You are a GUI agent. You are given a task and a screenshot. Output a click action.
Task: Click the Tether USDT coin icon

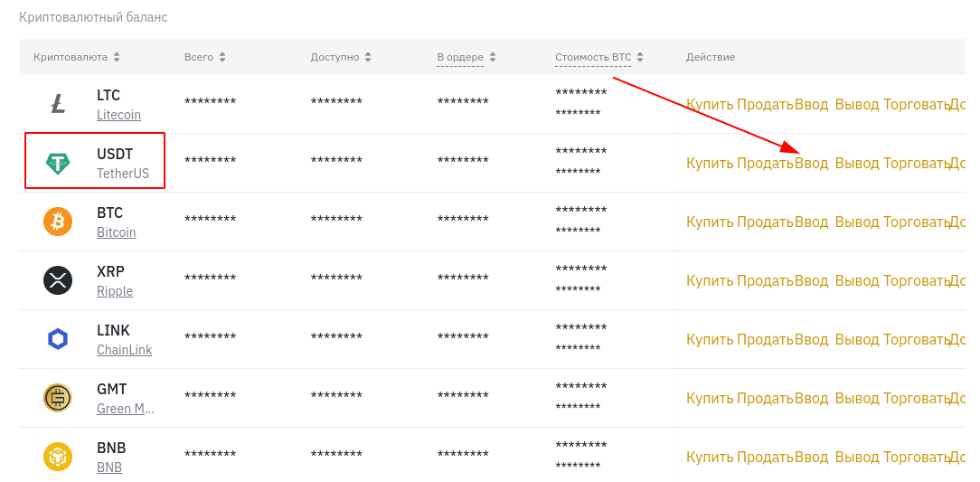[58, 163]
